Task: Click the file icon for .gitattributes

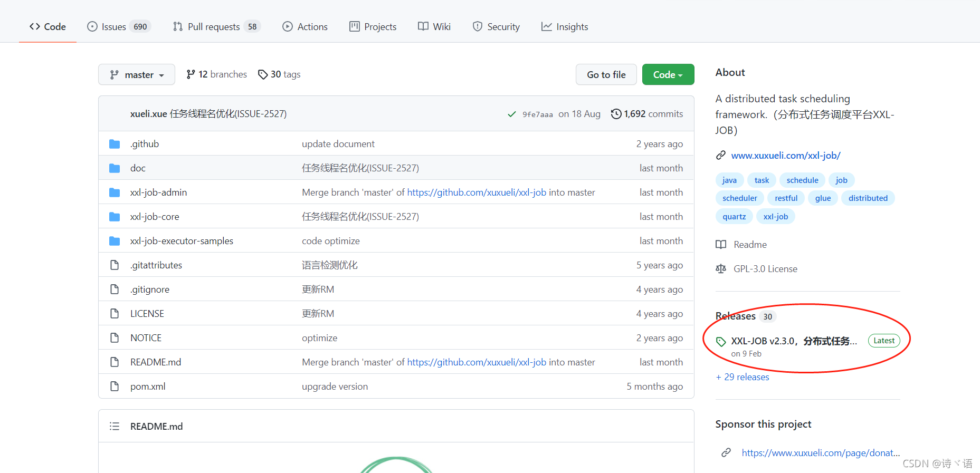Action: [115, 265]
